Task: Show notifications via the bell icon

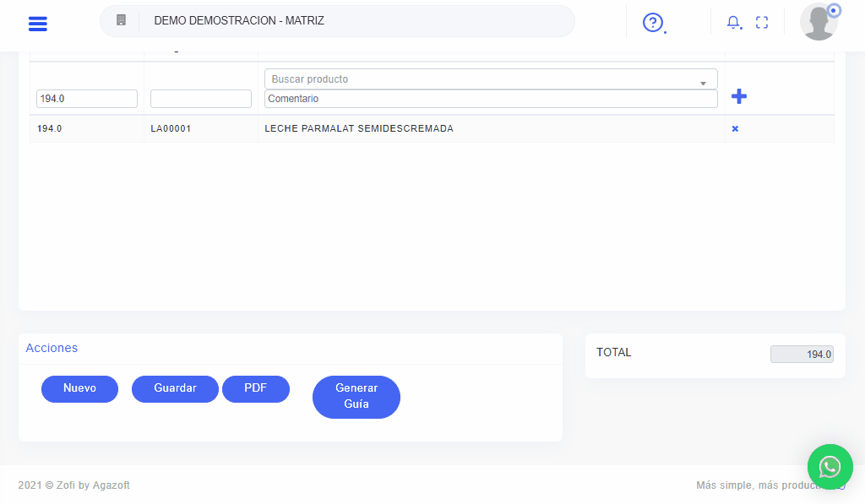Action: (x=733, y=23)
